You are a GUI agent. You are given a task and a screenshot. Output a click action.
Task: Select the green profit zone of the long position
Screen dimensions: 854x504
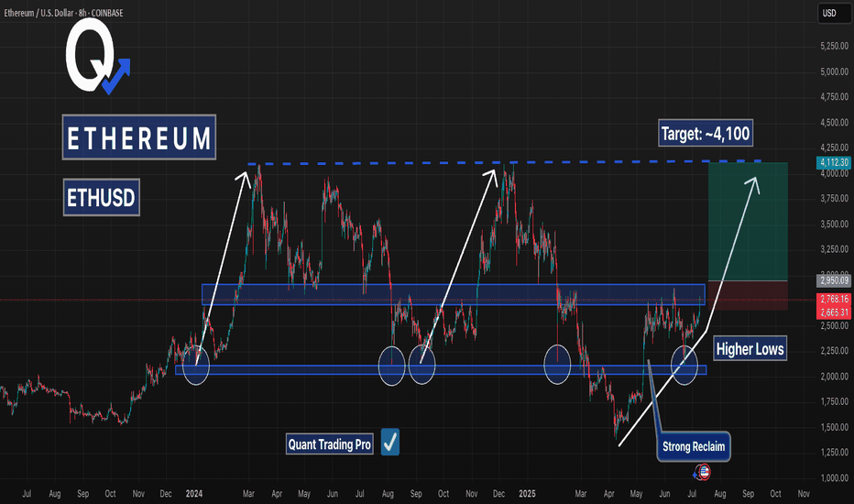point(748,222)
